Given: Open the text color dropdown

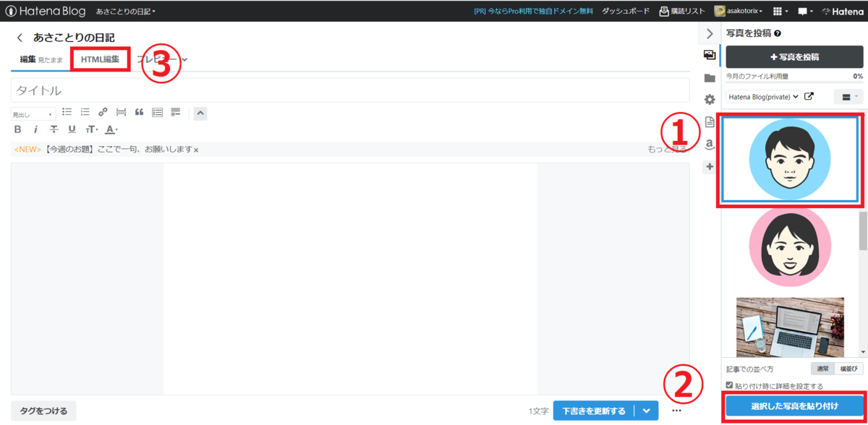Looking at the screenshot, I should point(111,129).
